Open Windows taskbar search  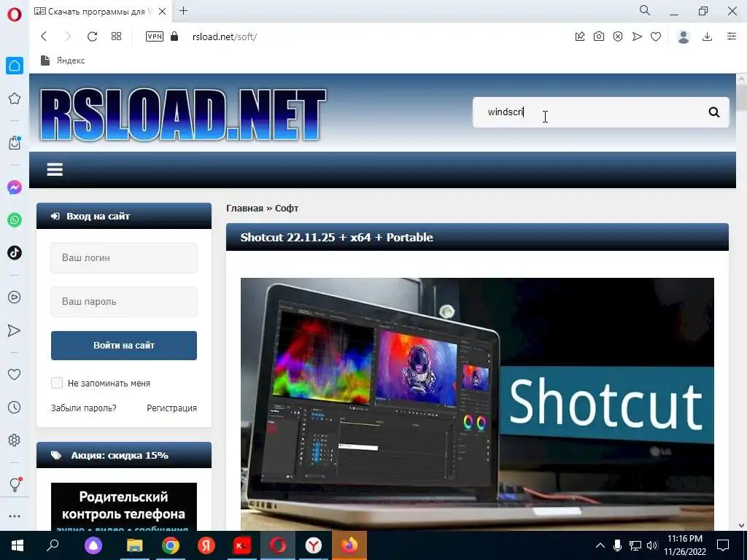53,545
